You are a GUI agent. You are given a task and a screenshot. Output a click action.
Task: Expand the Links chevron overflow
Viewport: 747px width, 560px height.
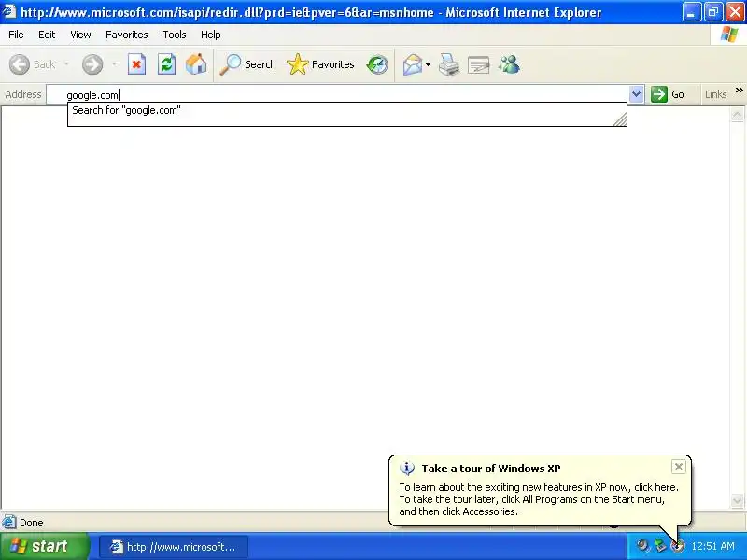point(739,90)
